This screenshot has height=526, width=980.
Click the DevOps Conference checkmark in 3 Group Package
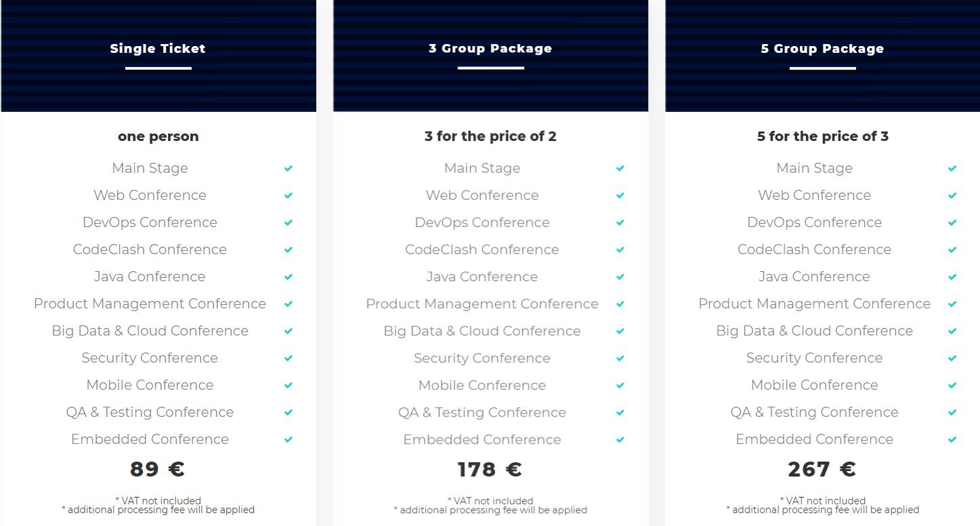(620, 222)
